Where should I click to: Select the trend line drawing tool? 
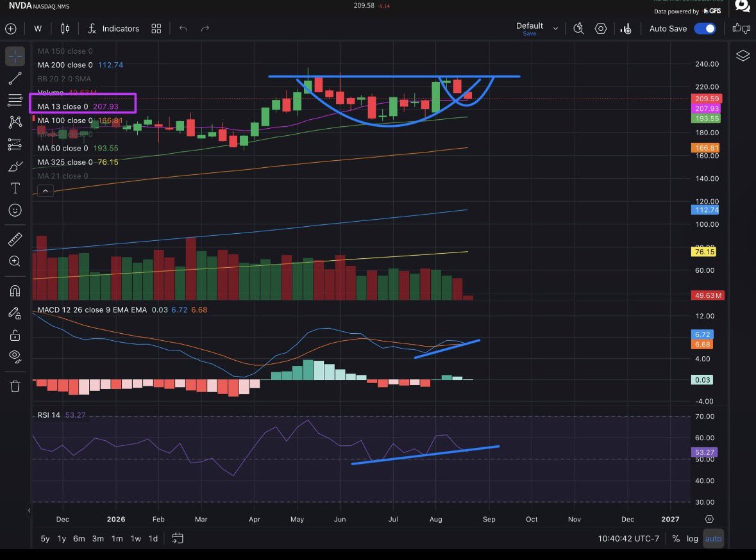pos(15,78)
